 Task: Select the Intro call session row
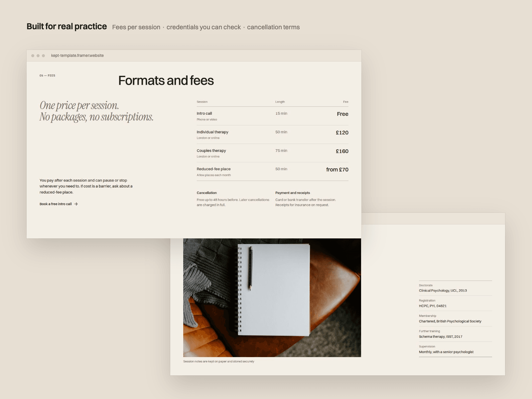click(x=272, y=116)
